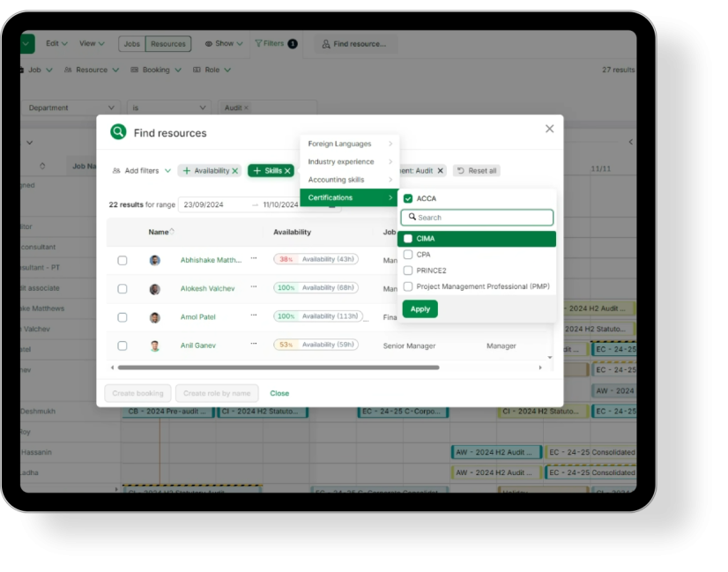This screenshot has height=572, width=728.
Task: Click the Reset all icon button
Action: pyautogui.click(x=460, y=170)
